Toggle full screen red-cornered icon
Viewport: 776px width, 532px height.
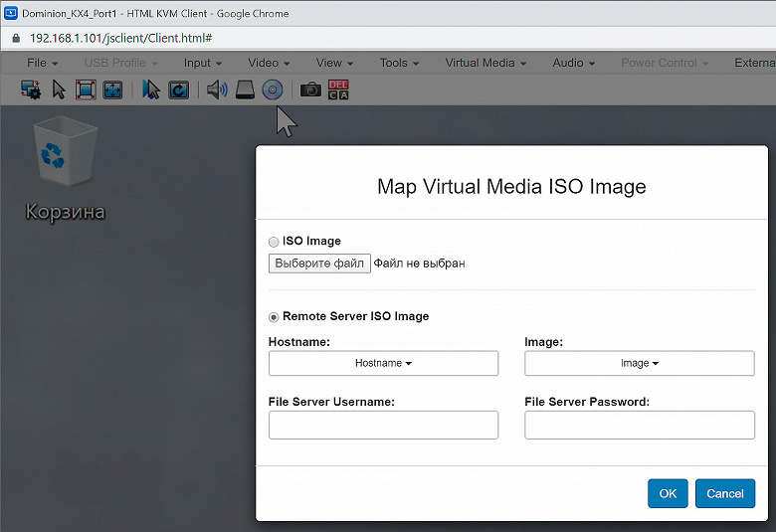tap(86, 89)
